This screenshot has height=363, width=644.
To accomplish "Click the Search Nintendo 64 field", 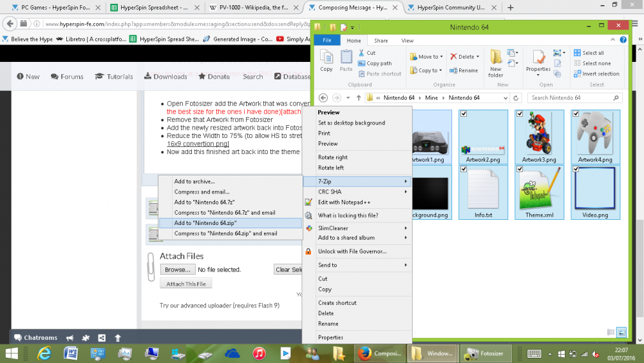I will (x=570, y=98).
